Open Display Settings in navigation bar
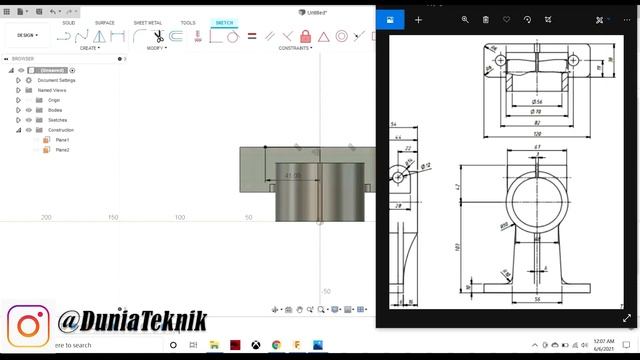 tap(335, 309)
